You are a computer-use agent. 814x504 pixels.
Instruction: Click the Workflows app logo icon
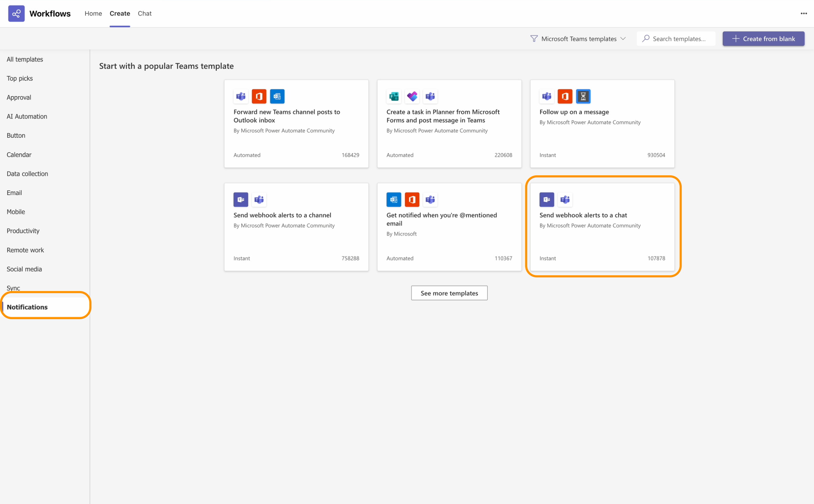pos(16,13)
